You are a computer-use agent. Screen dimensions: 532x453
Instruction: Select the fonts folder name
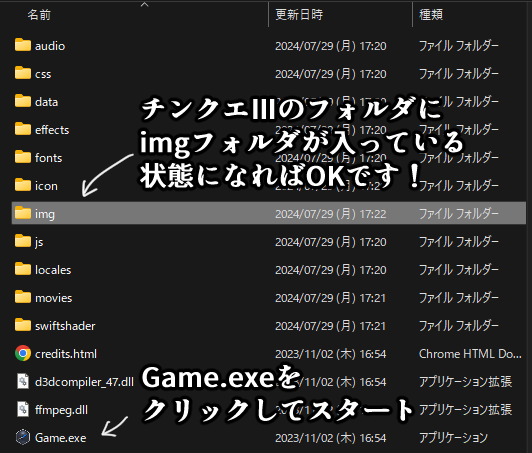tap(49, 158)
